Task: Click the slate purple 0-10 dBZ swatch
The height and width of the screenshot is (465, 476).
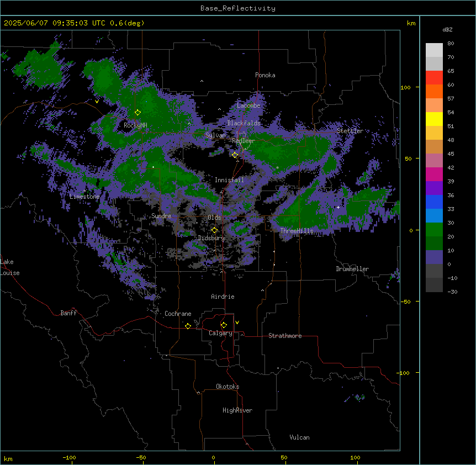Action: [434, 257]
